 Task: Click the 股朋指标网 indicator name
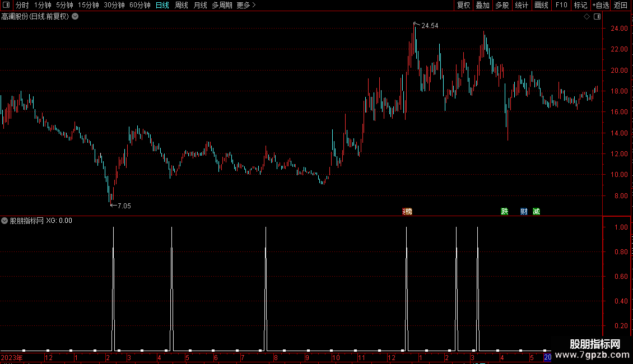tap(27, 221)
